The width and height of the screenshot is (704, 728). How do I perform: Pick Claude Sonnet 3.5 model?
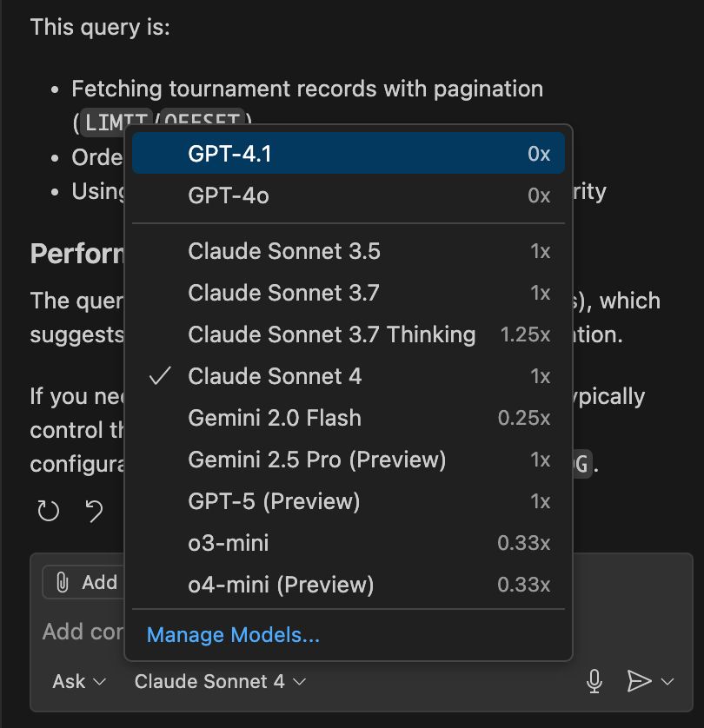(349, 251)
